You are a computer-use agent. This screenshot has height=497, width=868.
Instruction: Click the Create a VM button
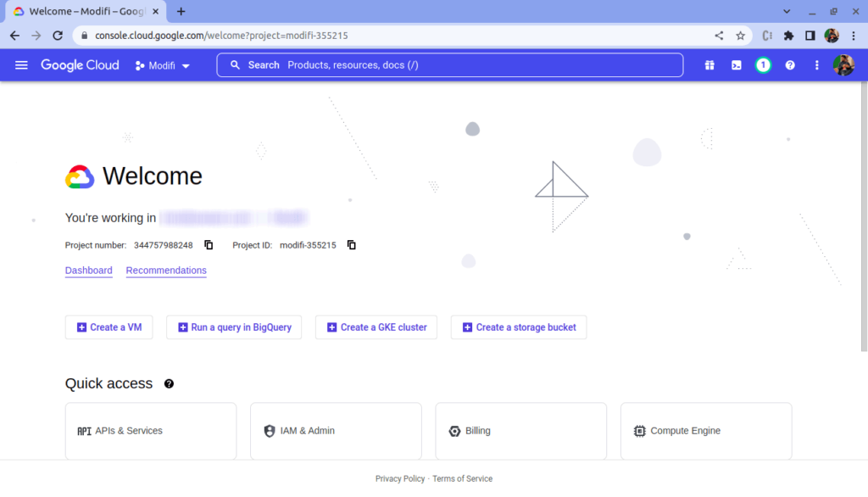pyautogui.click(x=109, y=327)
